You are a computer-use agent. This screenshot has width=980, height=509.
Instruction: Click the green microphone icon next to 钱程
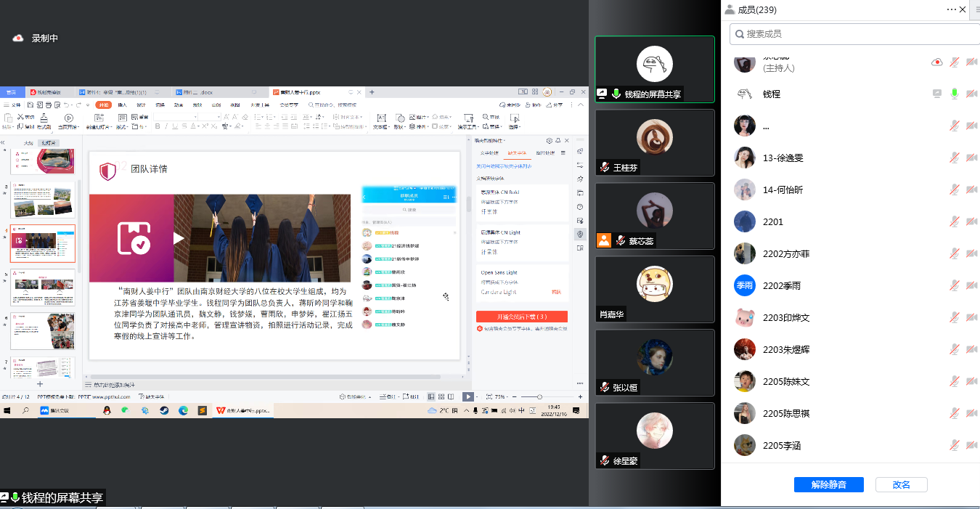[x=955, y=94]
